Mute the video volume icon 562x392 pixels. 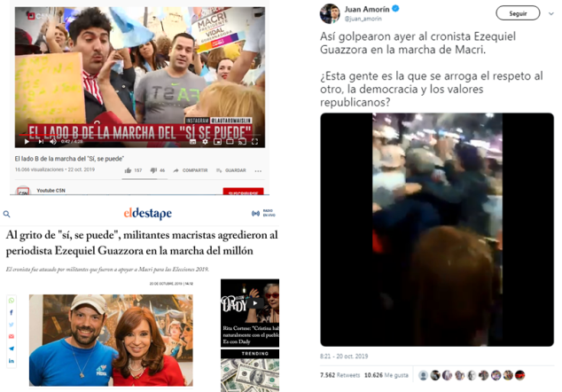53,142
